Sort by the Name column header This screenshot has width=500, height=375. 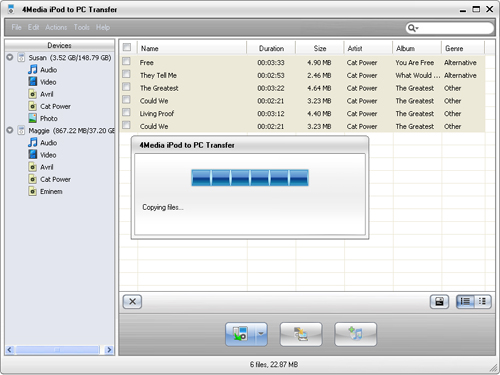(x=192, y=48)
